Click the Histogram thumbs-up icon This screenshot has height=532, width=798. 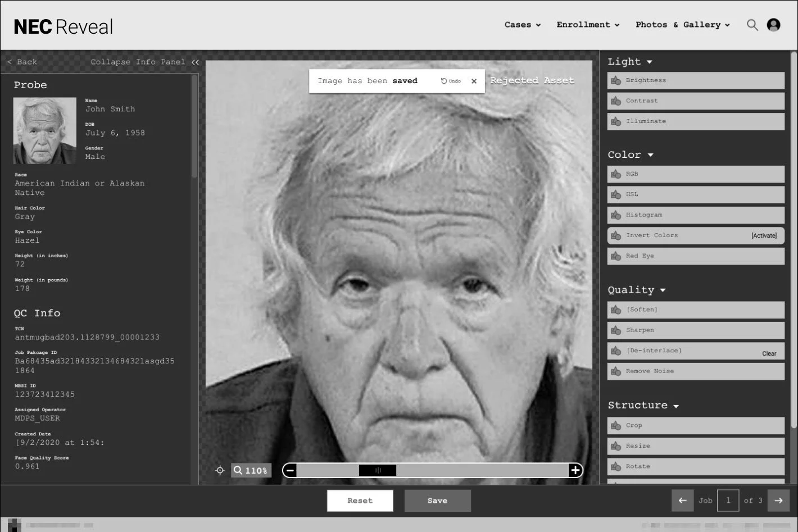point(616,215)
